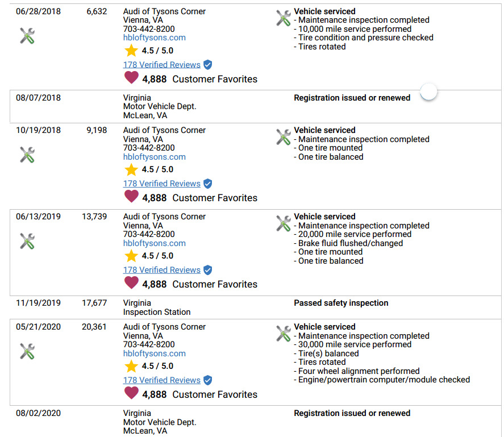Open hbloftysons.com link in the 06/13/2019 entry
Viewport: 504px width, 437px height.
[155, 243]
